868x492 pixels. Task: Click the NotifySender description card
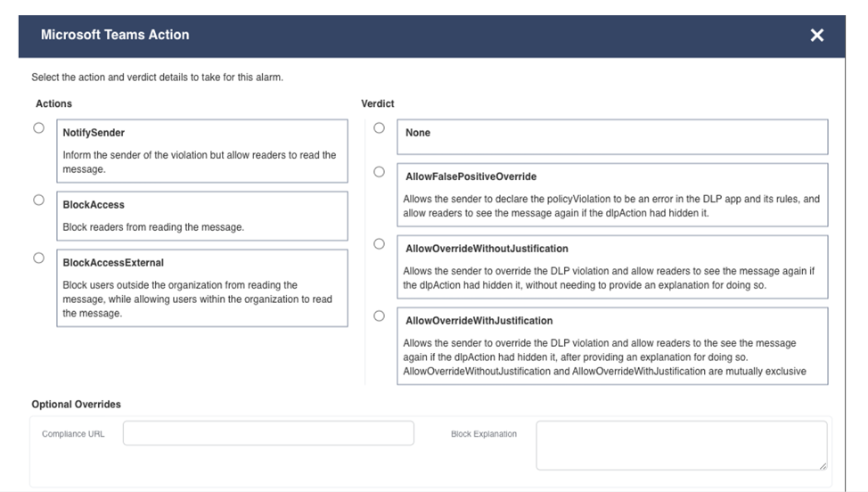point(201,151)
